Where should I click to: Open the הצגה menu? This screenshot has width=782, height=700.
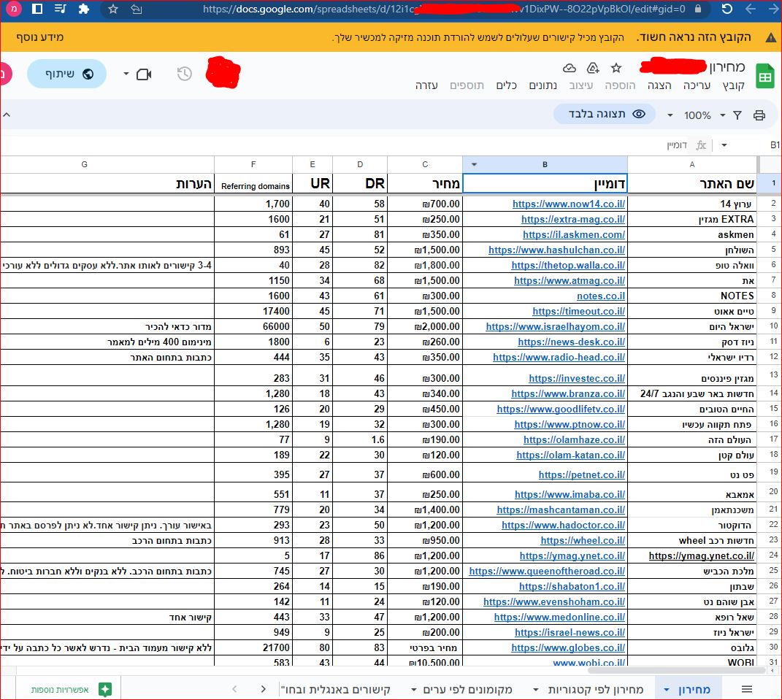pyautogui.click(x=659, y=85)
